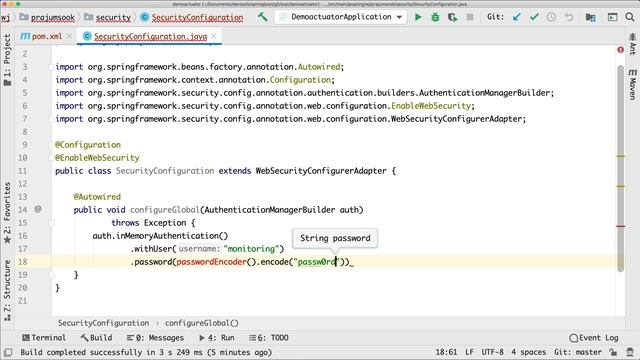Click the passwordEncoder unresolved method reference
Screen dimensions: 640x360
[211, 262]
